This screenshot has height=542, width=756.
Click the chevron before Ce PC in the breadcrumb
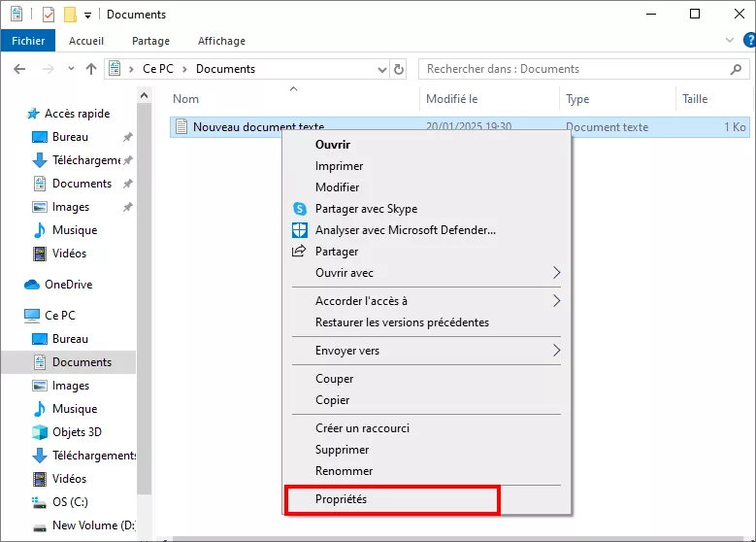point(131,70)
